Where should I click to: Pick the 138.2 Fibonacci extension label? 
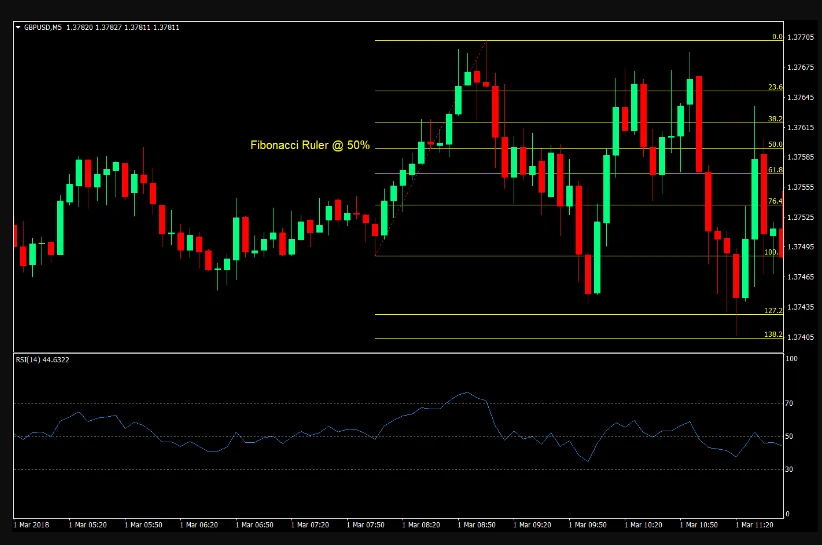click(x=772, y=334)
